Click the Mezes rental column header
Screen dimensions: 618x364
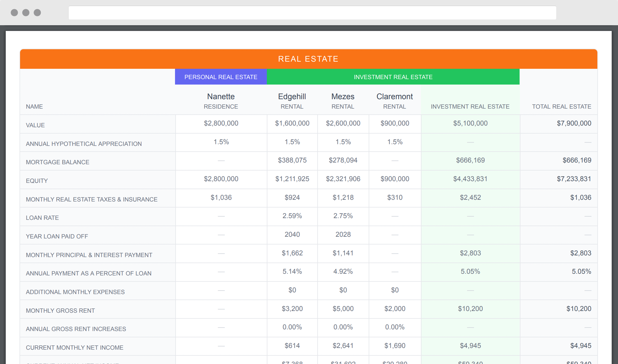pyautogui.click(x=343, y=101)
